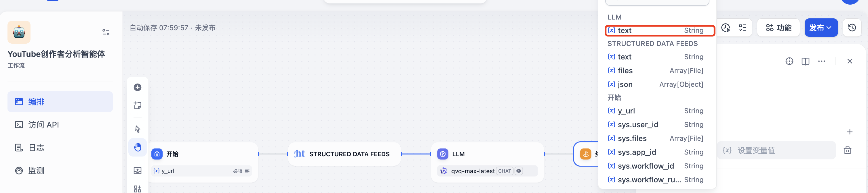Add a variable with the plus button
Screen dimensions: 868x193
850,132
